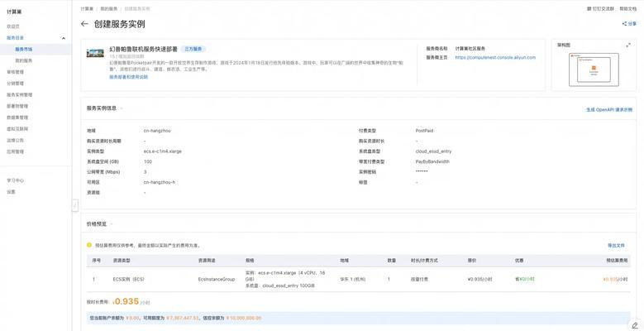Click the ECS实例 (ECS) resource type cell
644x331 pixels.
(129, 279)
